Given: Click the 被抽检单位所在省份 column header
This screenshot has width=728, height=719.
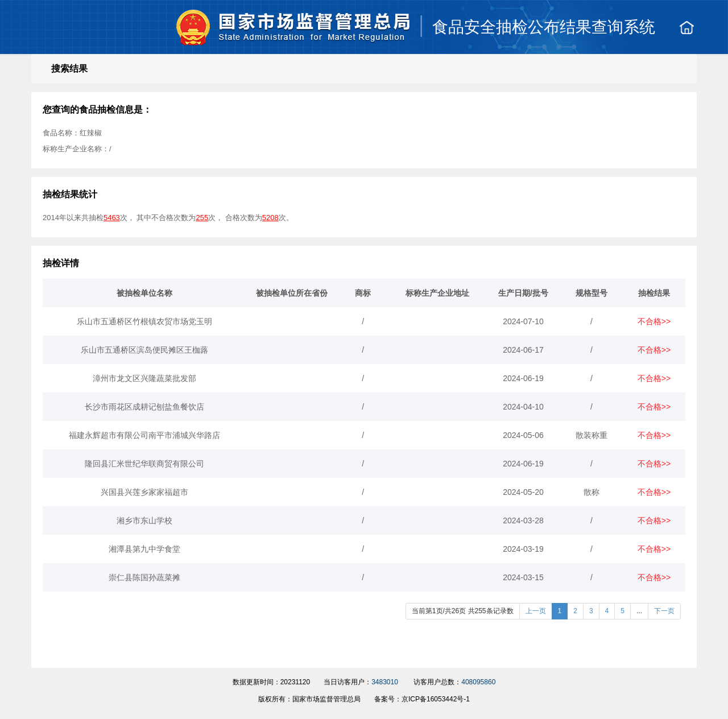Looking at the screenshot, I should [x=292, y=294].
